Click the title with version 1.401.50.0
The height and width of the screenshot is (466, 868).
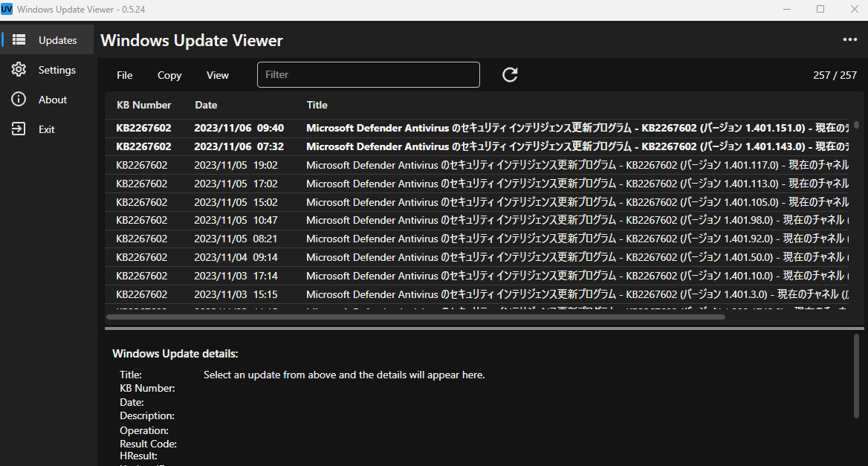click(577, 257)
